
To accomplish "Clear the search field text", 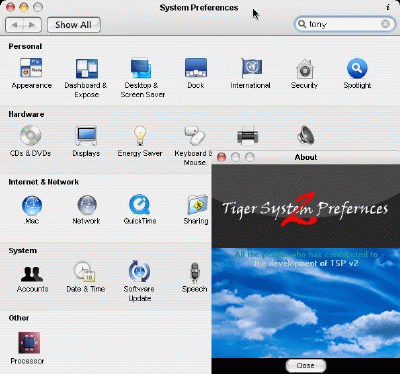I will (385, 24).
